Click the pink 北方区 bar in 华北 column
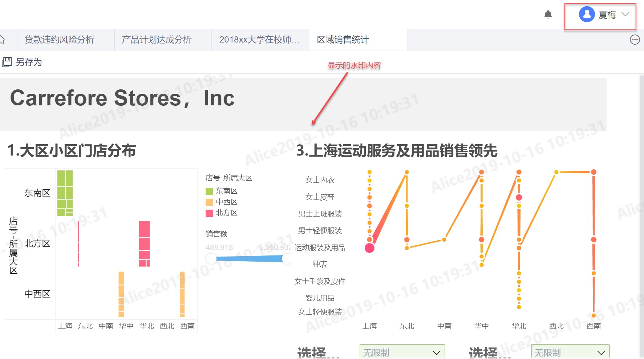The width and height of the screenshot is (644, 359). pos(144,244)
